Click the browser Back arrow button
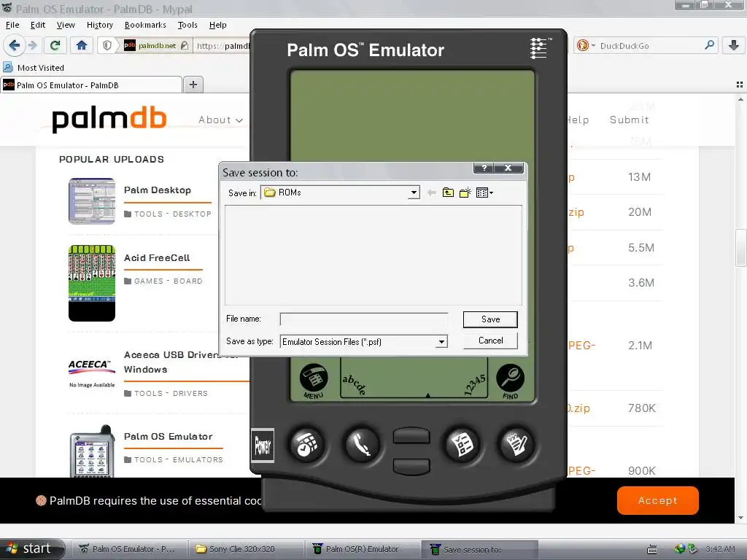747x560 pixels. click(15, 45)
